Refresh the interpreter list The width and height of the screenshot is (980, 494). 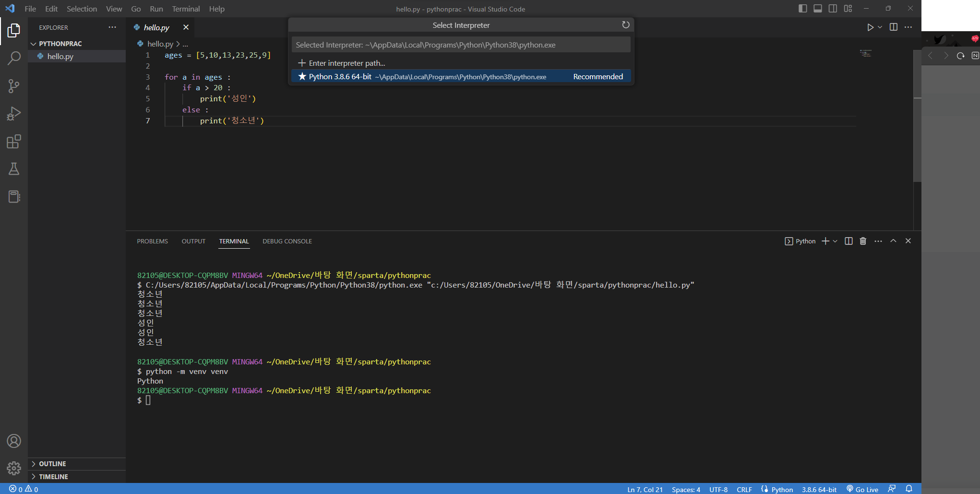(625, 25)
